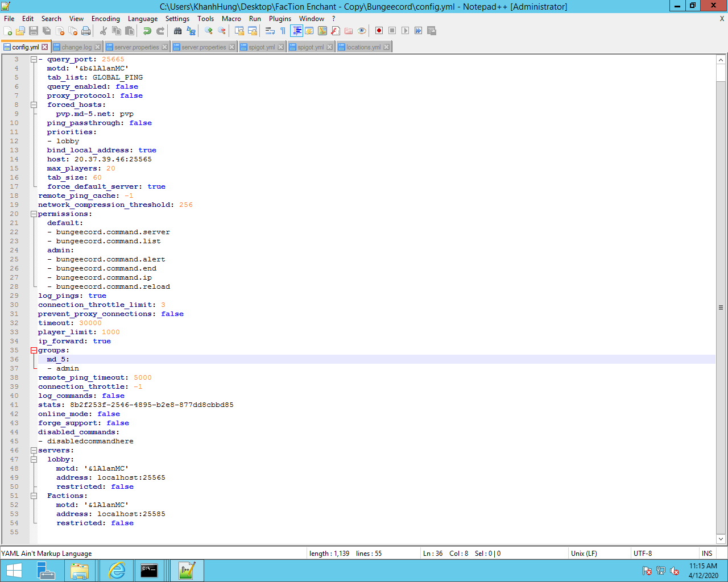
Task: Open Find with the binoculars icon
Action: pyautogui.click(x=177, y=31)
